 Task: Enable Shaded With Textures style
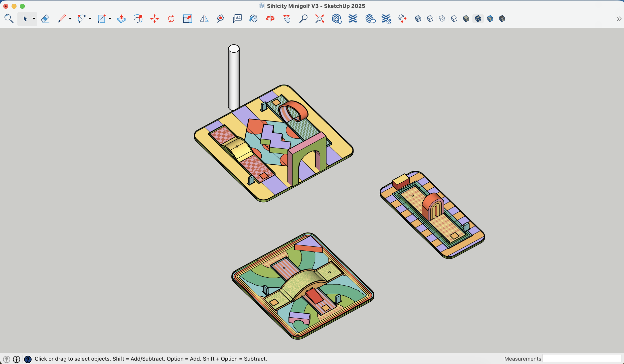coord(478,19)
